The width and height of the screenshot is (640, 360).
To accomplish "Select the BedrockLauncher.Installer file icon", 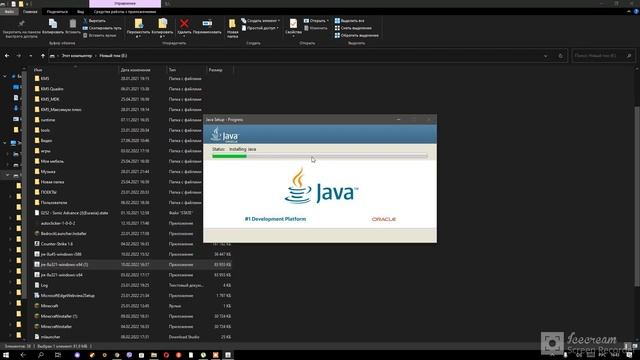I will pyautogui.click(x=37, y=233).
